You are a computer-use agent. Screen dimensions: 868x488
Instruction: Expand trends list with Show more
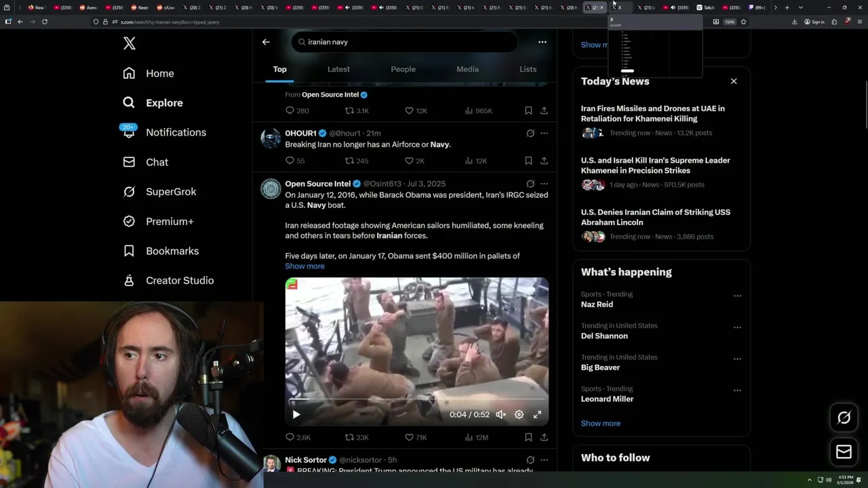coord(600,424)
